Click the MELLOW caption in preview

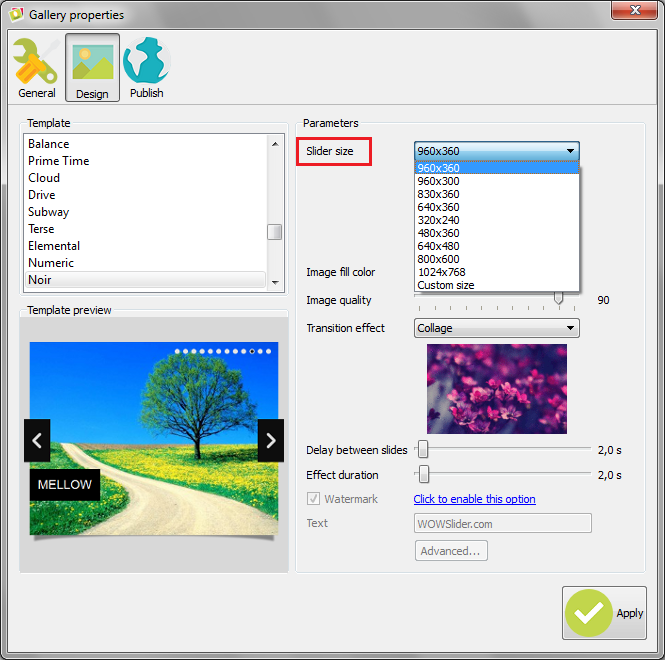(x=64, y=484)
